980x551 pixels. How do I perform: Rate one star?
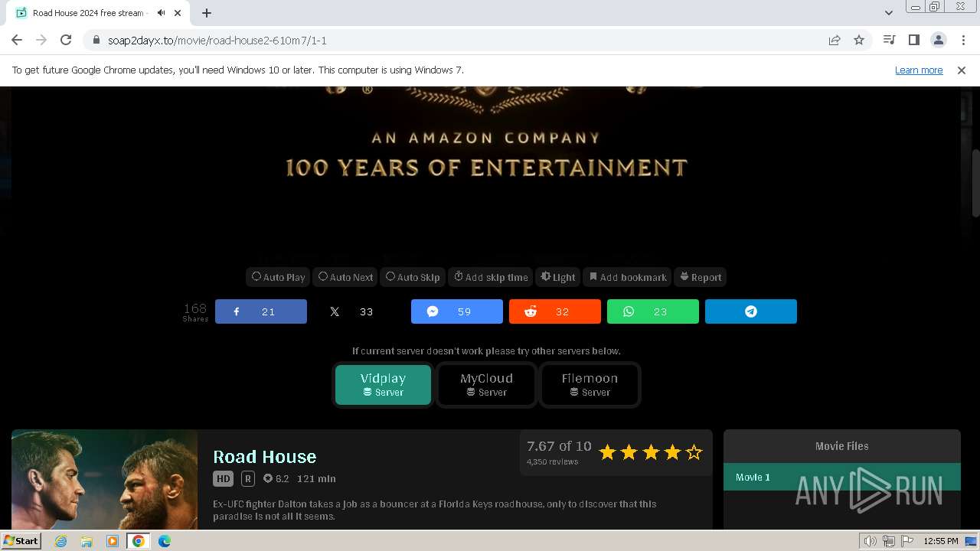(608, 452)
